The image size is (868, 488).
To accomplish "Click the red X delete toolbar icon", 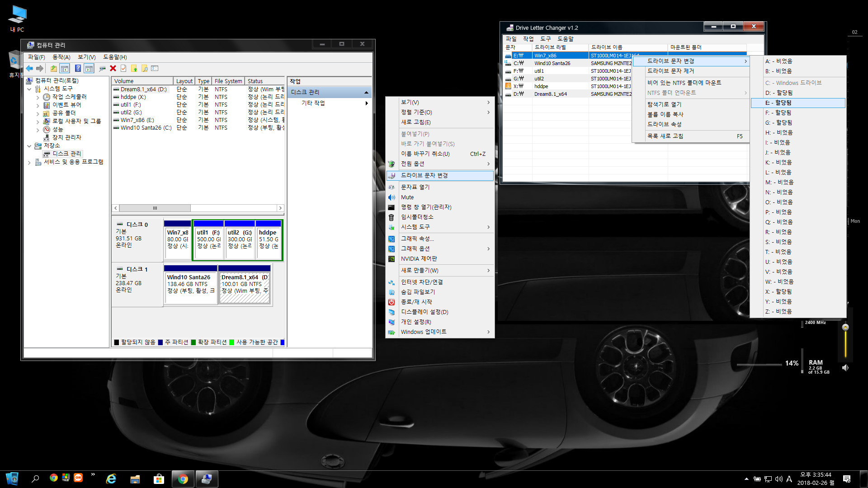I will (113, 69).
